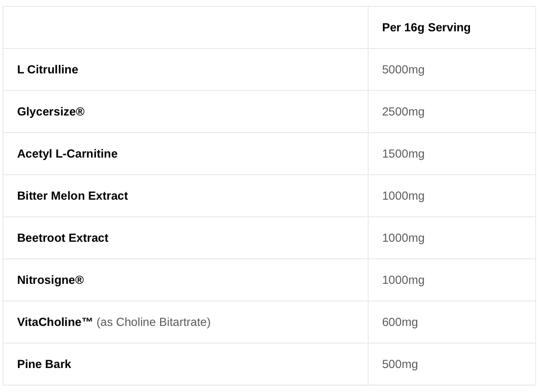Select the Nitrosigne® ingredient name

tap(50, 280)
